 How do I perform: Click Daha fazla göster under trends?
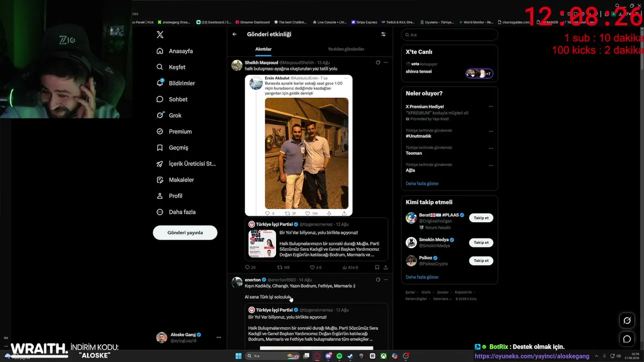[x=422, y=184]
